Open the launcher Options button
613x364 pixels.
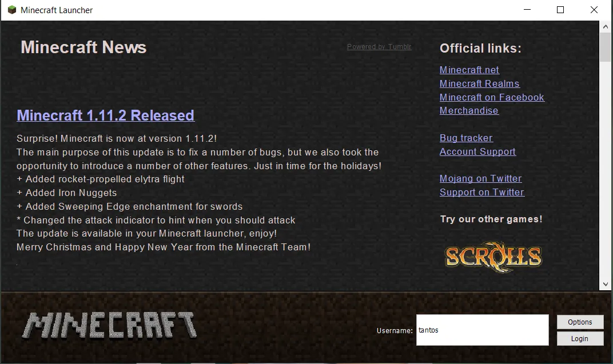[x=580, y=322]
